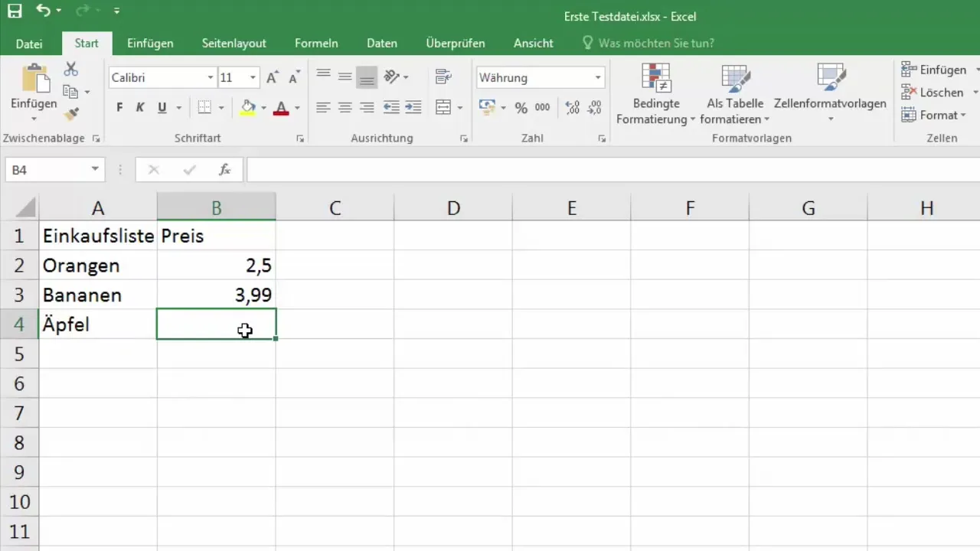Viewport: 980px width, 551px height.
Task: Select cell containing Bananen
Action: pyautogui.click(x=98, y=295)
